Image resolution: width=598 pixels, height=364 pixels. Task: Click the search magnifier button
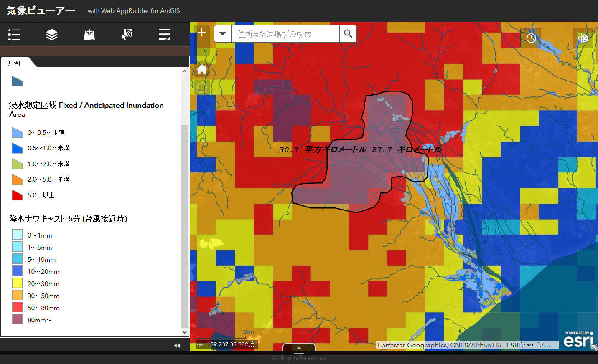pyautogui.click(x=348, y=34)
